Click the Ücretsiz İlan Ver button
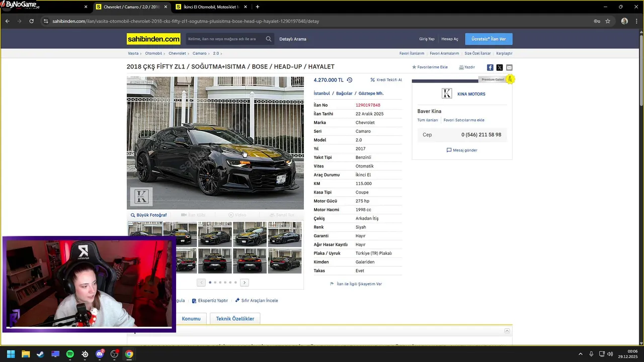The width and height of the screenshot is (644, 362). click(489, 39)
